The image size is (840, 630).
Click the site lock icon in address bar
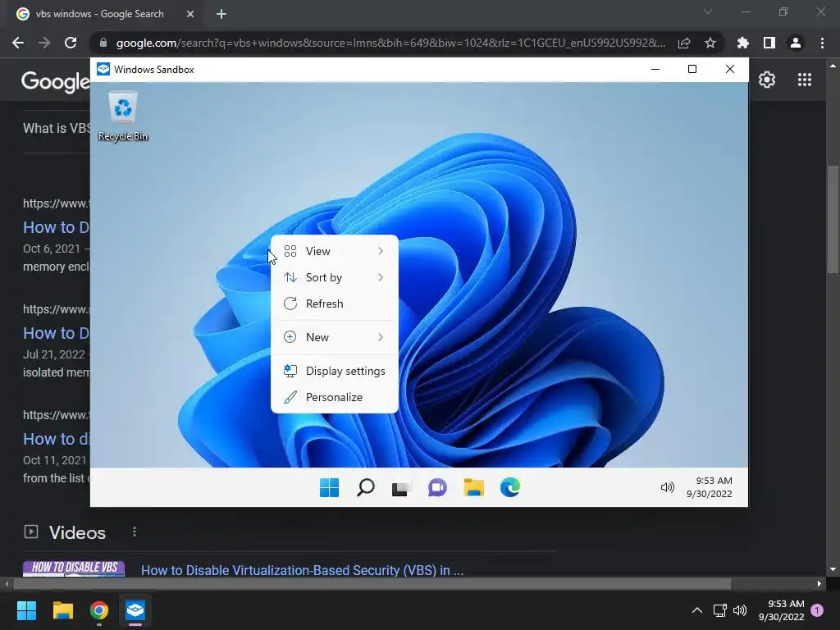pos(103,43)
